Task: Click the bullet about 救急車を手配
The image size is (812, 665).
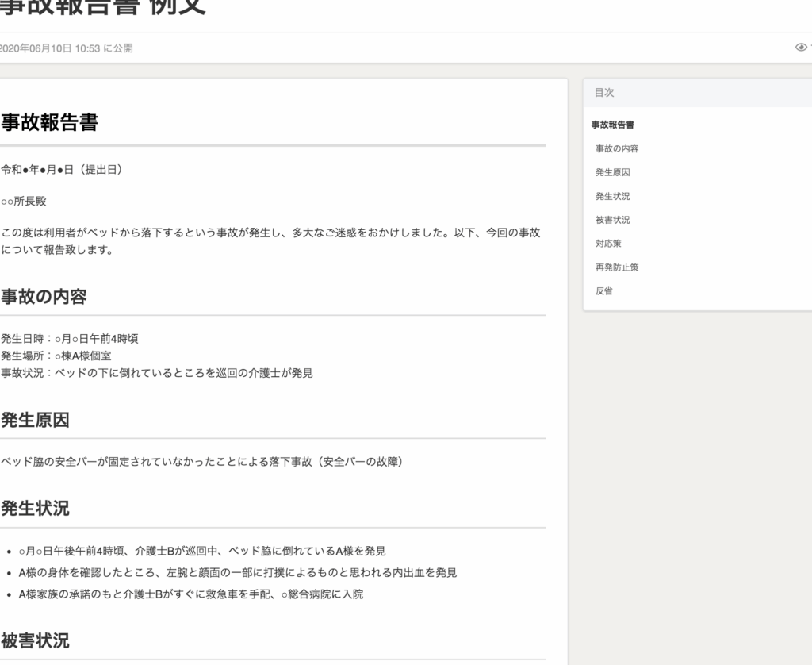Action: tap(190, 594)
